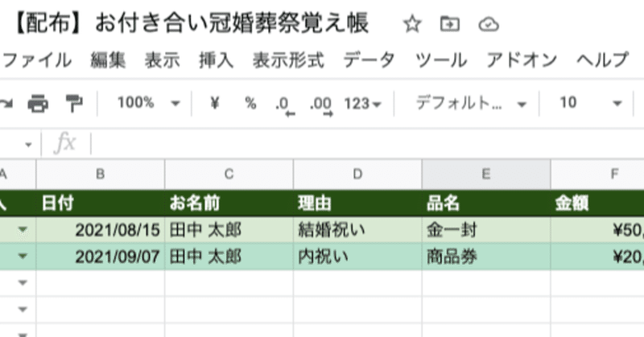This screenshot has width=644, height=337.
Task: Click the お名前 header cell
Action: pos(229,203)
